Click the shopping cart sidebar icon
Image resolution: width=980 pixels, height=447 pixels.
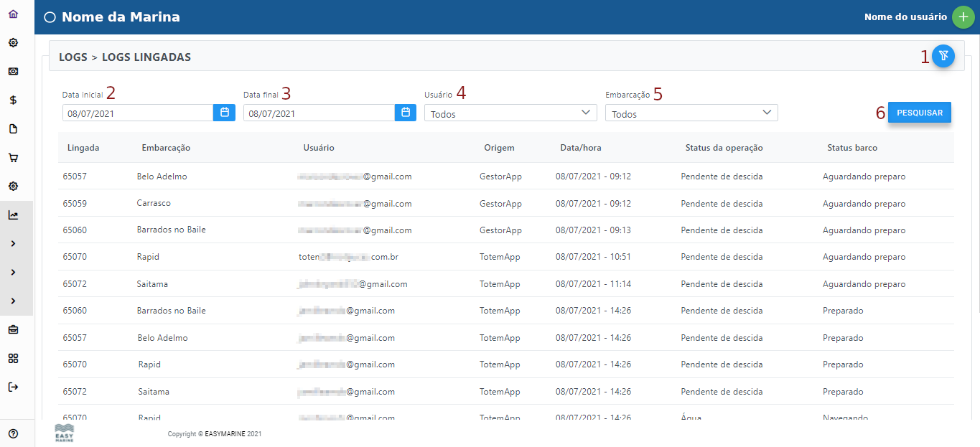(x=13, y=158)
